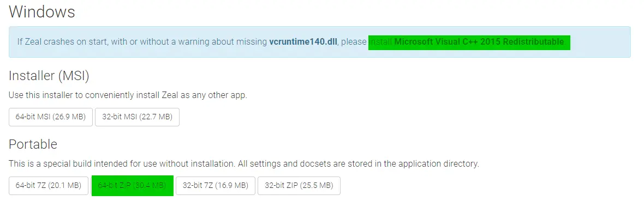This screenshot has width=644, height=207.
Task: Click the "This is a special build" sentence
Action: pos(122,164)
